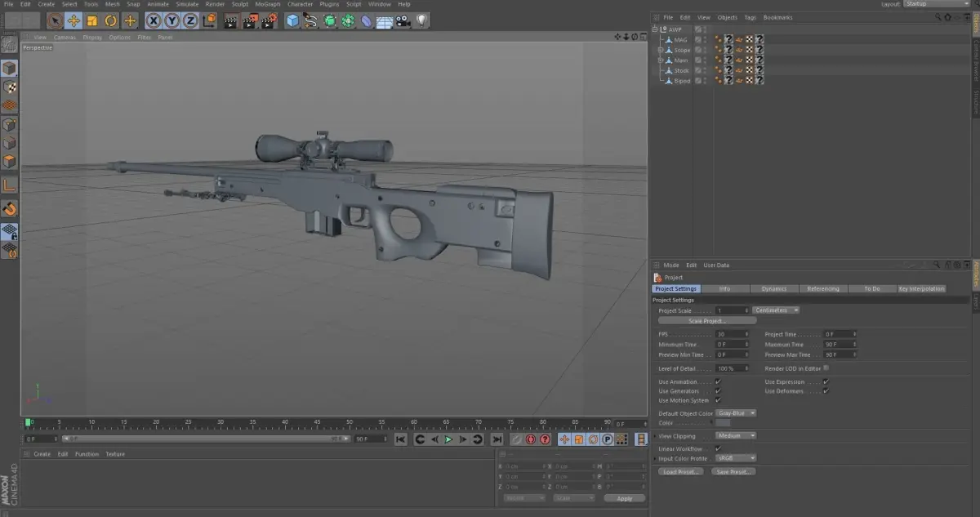Viewport: 980px width, 517px height.
Task: Switch the coordinate system cube icon
Action: (x=210, y=20)
